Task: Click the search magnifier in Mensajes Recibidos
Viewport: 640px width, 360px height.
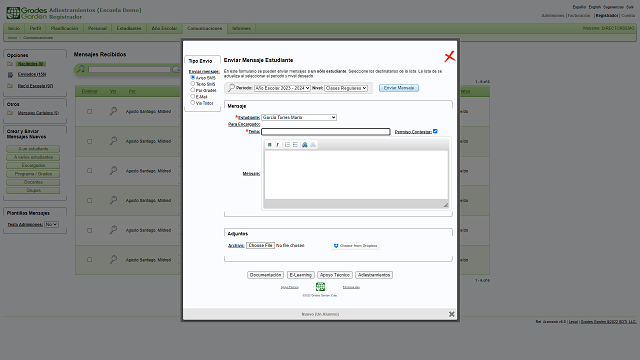Action: pyautogui.click(x=81, y=69)
